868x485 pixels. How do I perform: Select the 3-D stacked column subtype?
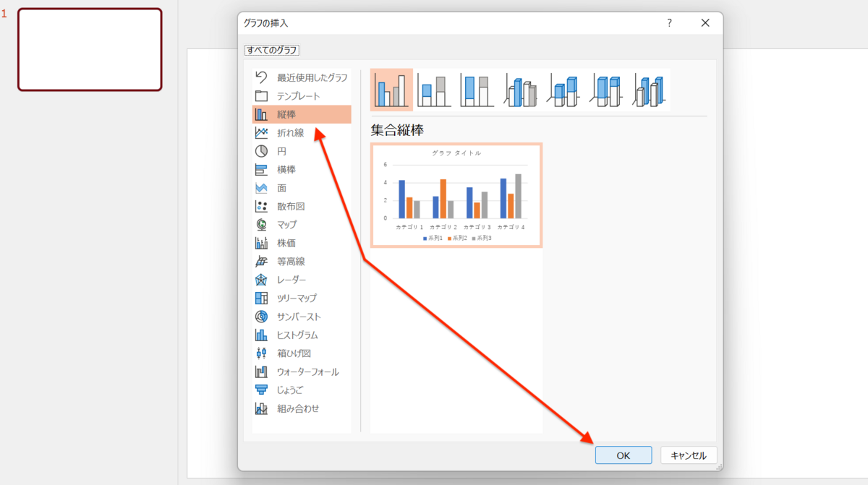(564, 90)
